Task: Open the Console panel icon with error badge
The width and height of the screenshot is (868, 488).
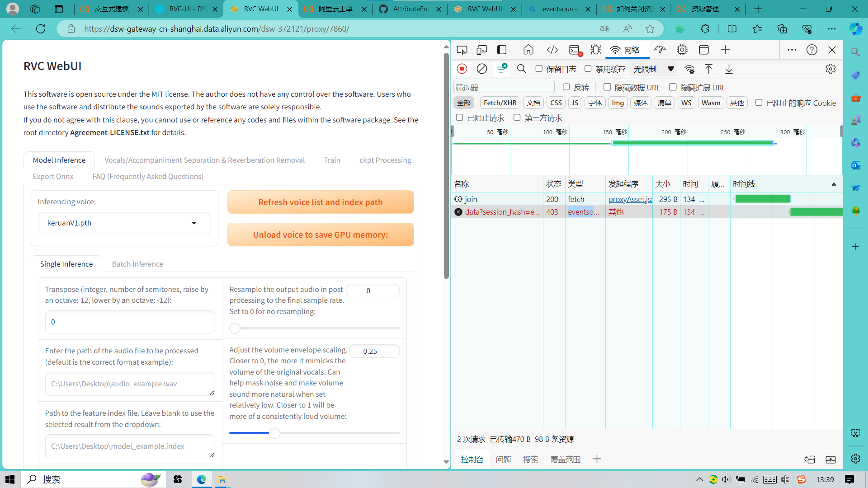Action: coord(575,50)
